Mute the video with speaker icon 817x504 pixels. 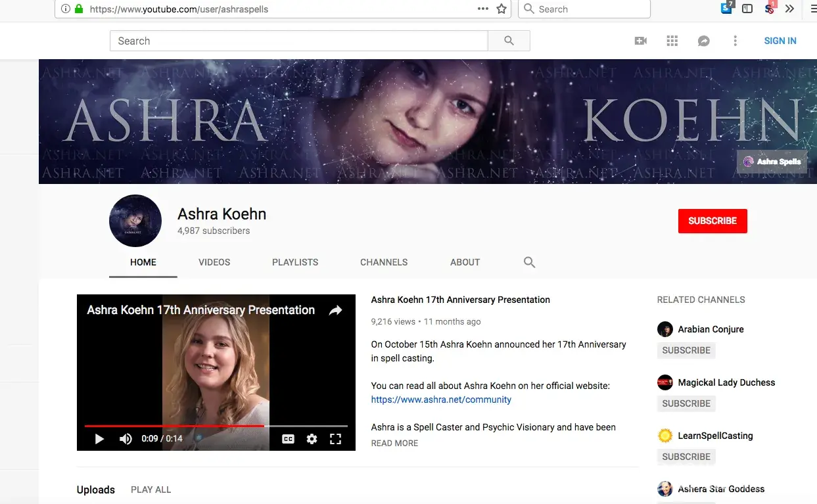(x=126, y=439)
